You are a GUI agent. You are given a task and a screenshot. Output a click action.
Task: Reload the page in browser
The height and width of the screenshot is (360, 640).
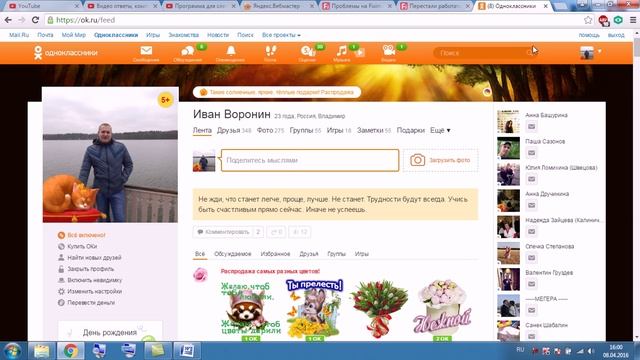pyautogui.click(x=36, y=20)
